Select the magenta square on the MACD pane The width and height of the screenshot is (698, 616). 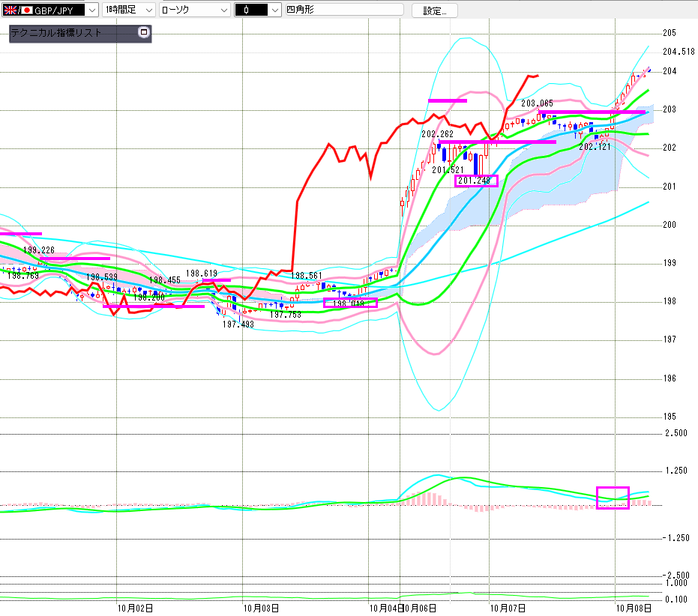(613, 498)
